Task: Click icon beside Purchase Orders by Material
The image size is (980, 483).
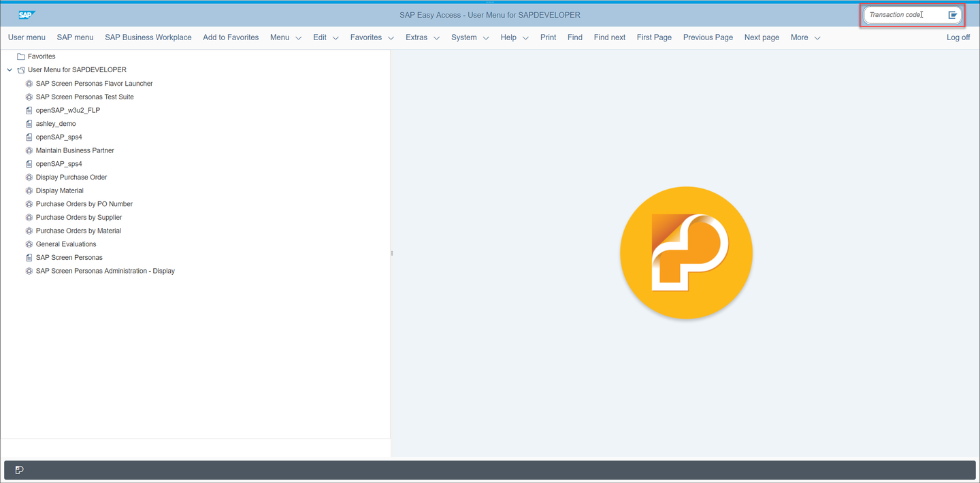Action: coord(29,231)
